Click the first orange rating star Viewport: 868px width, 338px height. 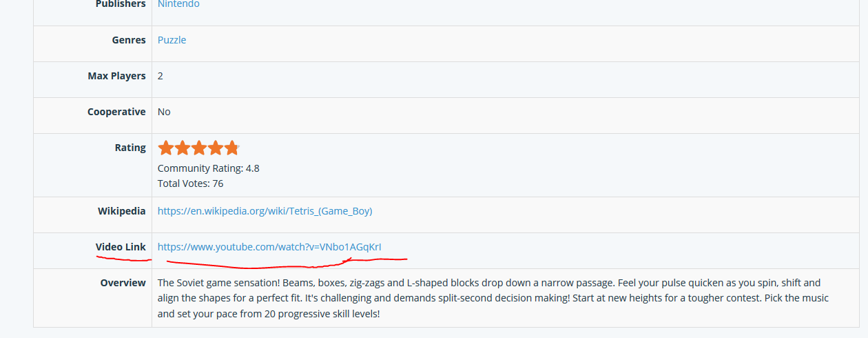tap(165, 148)
